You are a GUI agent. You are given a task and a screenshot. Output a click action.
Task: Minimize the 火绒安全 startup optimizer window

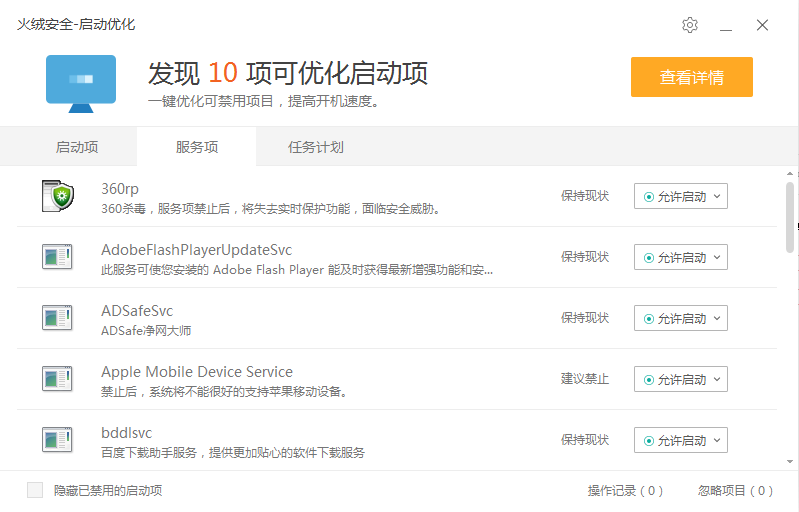point(726,25)
